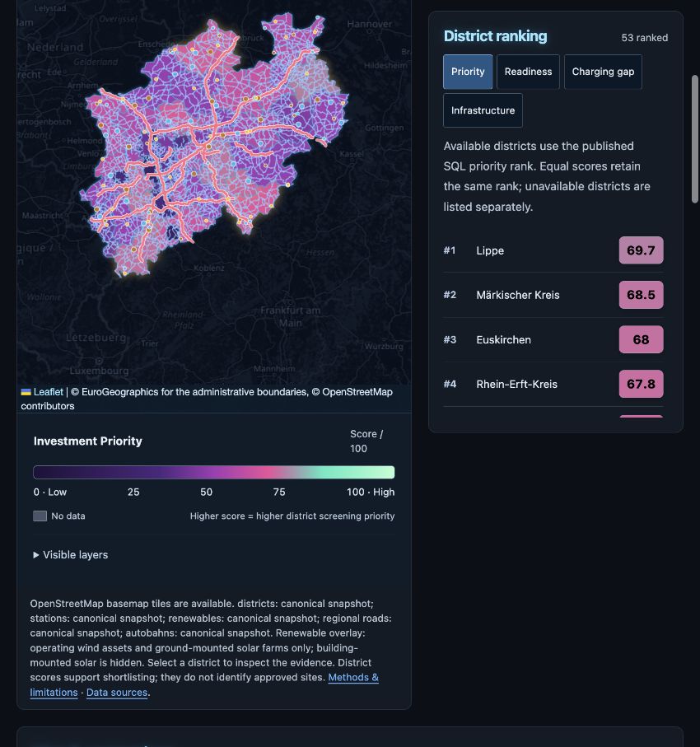Click the '53 ranked' count text
Viewport: 700px width, 747px height.
(644, 38)
